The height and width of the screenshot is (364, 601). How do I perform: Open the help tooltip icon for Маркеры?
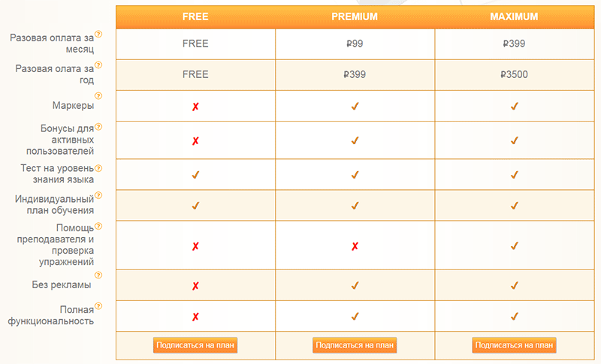(98, 95)
